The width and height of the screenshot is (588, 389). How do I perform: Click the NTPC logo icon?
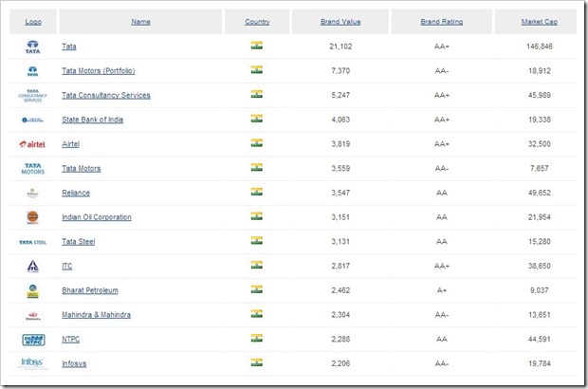pos(32,339)
